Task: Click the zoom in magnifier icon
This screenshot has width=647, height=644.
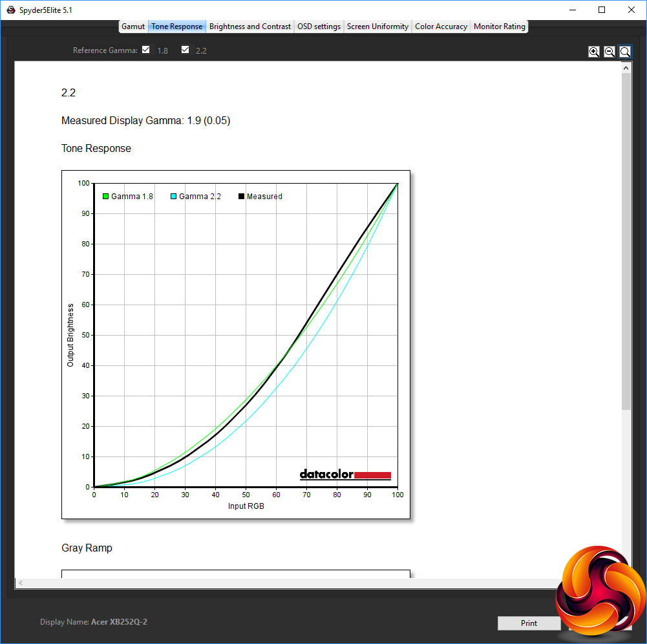Action: [x=594, y=52]
